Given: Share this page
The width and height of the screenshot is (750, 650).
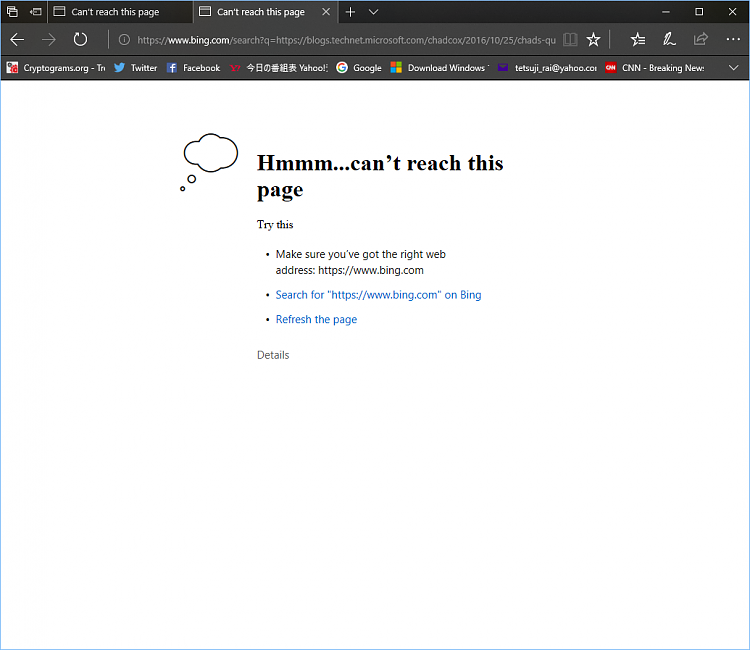Looking at the screenshot, I should pyautogui.click(x=700, y=40).
